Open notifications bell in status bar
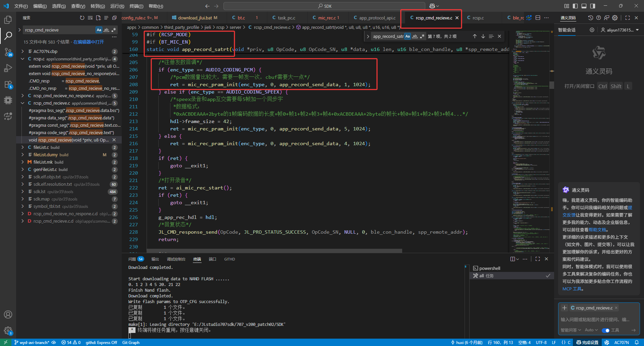 pos(637,342)
